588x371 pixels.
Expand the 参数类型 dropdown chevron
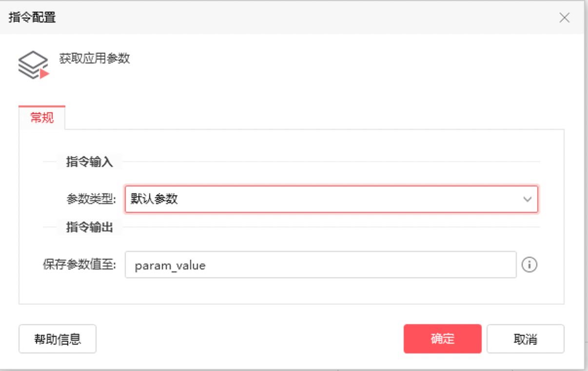pos(527,199)
